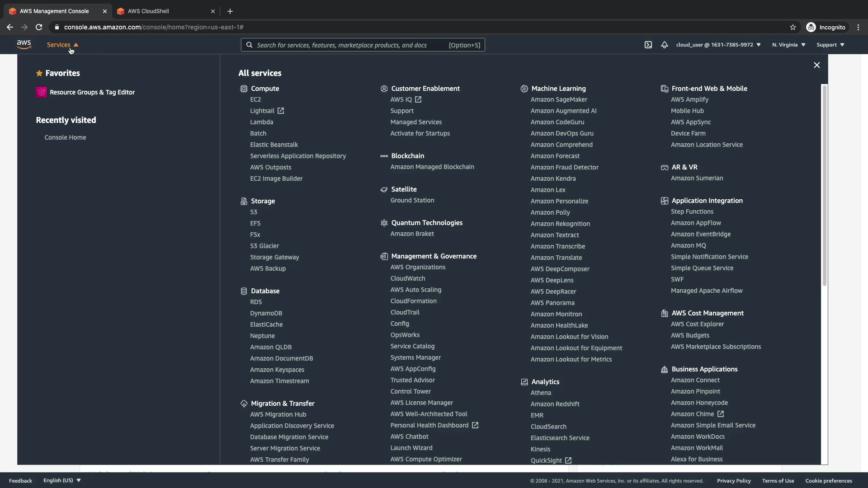Viewport: 868px width, 488px height.
Task: Click the All services panel scrollbar
Action: pyautogui.click(x=824, y=185)
